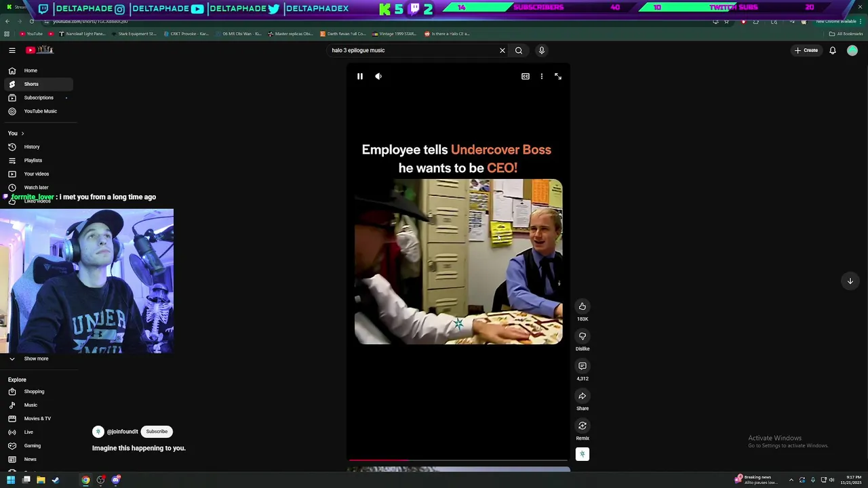Bookmark this page with the star icon
The width and height of the screenshot is (868, 488).
tap(726, 22)
